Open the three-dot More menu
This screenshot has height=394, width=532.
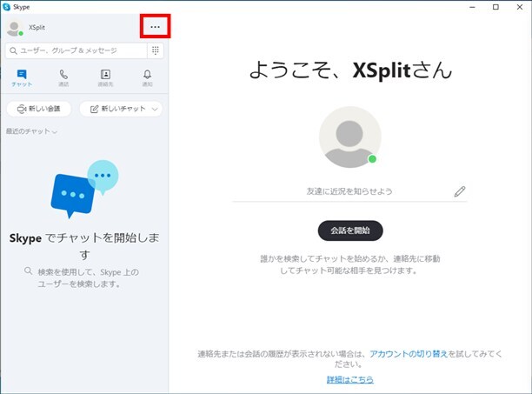pos(155,27)
